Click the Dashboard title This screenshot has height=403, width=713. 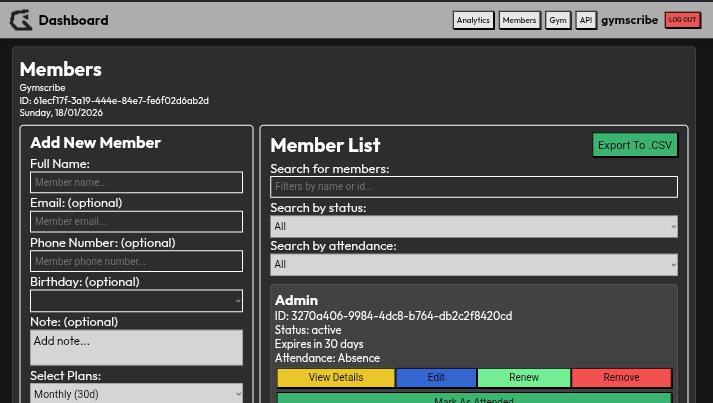[x=73, y=20]
